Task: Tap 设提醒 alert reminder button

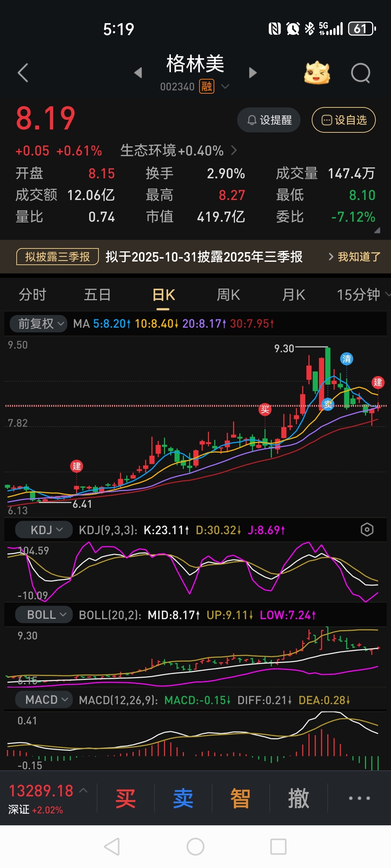Action: point(269,120)
